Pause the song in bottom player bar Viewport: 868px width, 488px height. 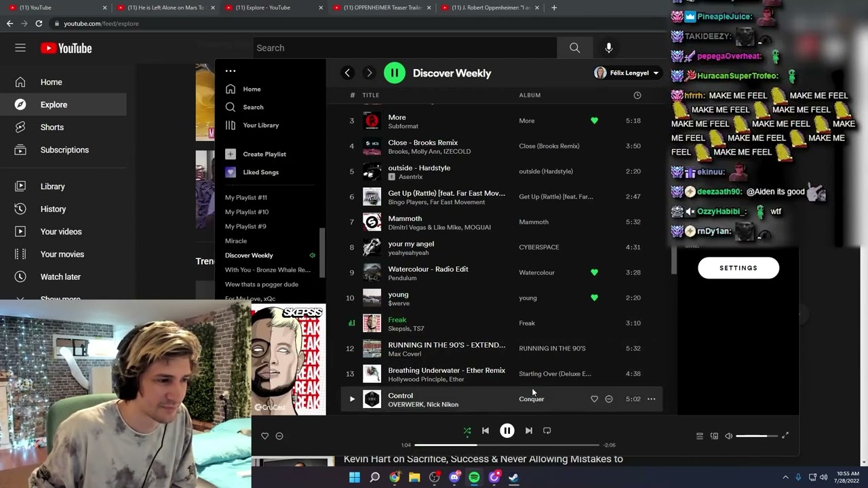coord(507,430)
